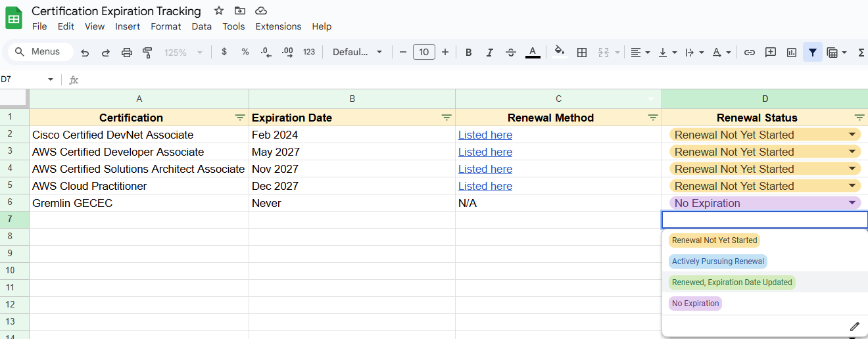
Task: Click the merge cells icon
Action: click(x=604, y=53)
